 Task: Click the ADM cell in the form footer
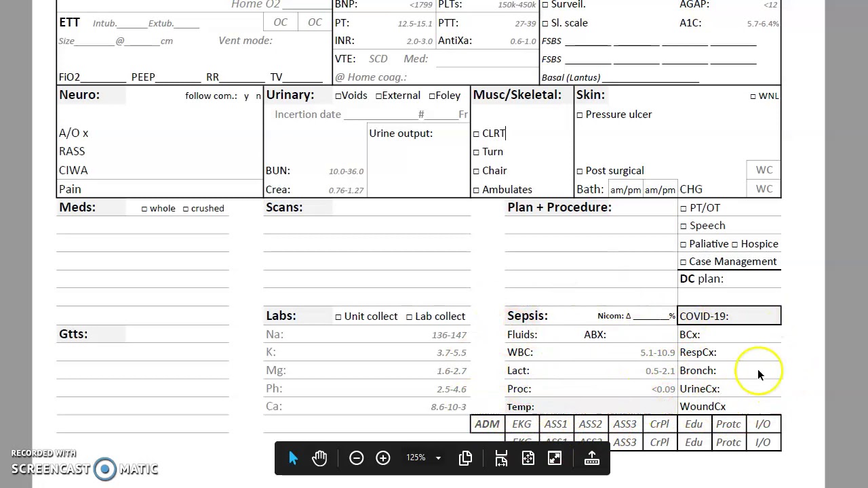click(x=487, y=424)
